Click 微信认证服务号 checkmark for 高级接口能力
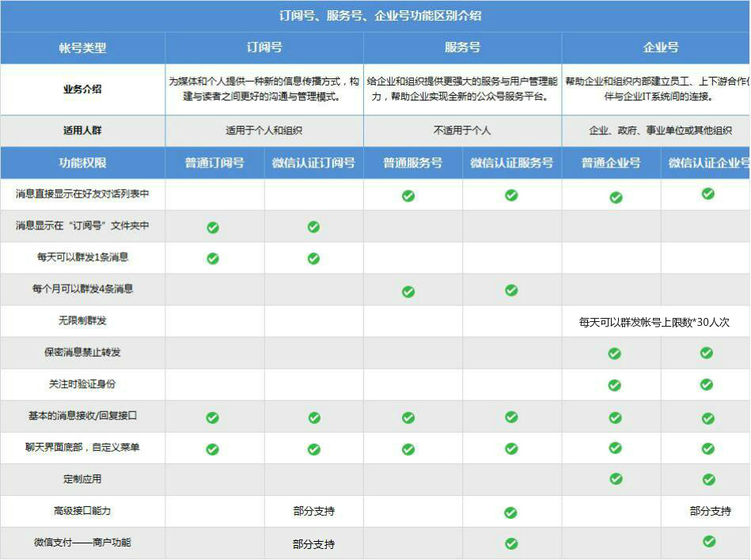The height and width of the screenshot is (560, 751). [x=512, y=511]
